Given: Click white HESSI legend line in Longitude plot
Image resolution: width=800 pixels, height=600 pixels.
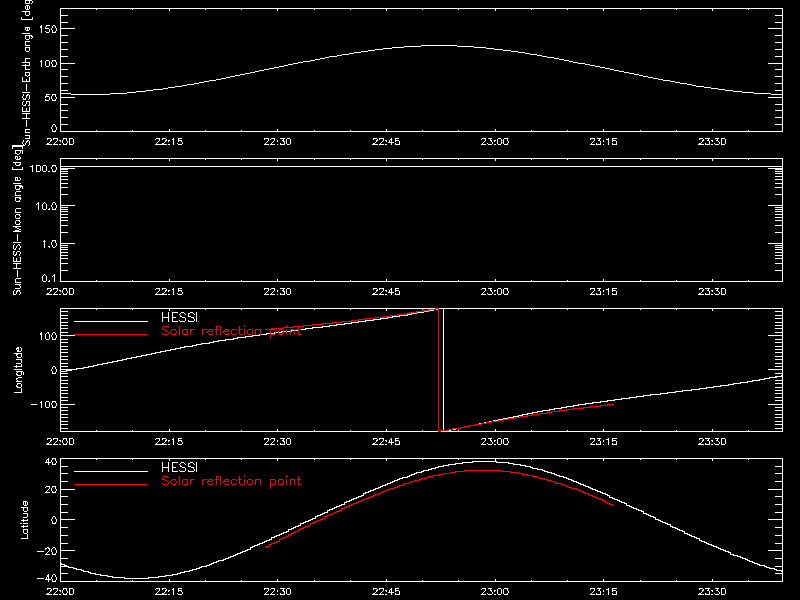Looking at the screenshot, I should pyautogui.click(x=111, y=321).
